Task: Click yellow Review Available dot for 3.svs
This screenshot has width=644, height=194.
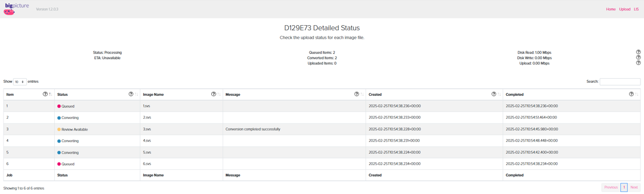Action: (59, 130)
